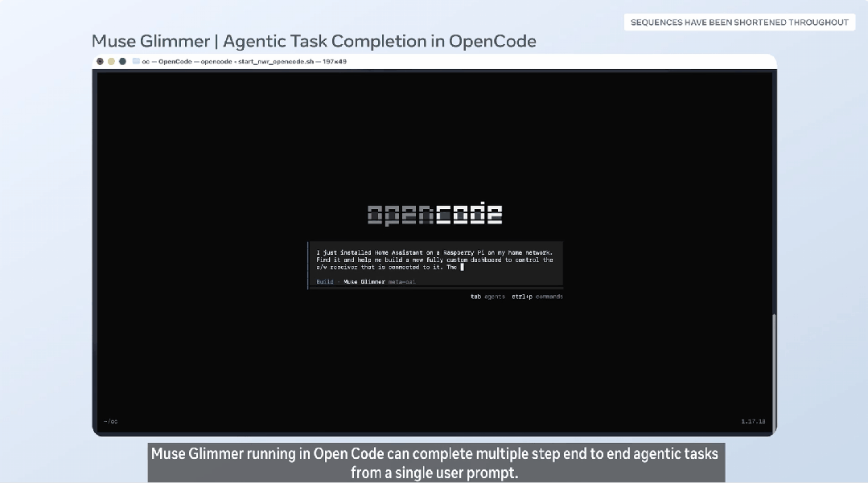The height and width of the screenshot is (483, 868).
Task: Click the 'Sequences have been shortened throughout' label
Action: (x=739, y=23)
